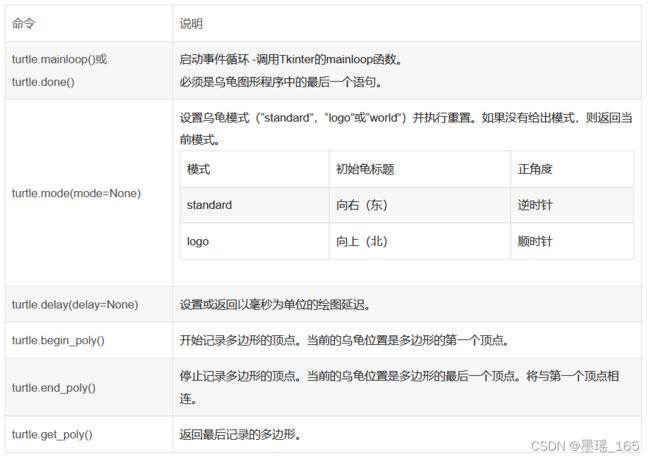Click the description starting '停止记录多边形的顶点'
The image size is (650, 459).
pos(399,387)
